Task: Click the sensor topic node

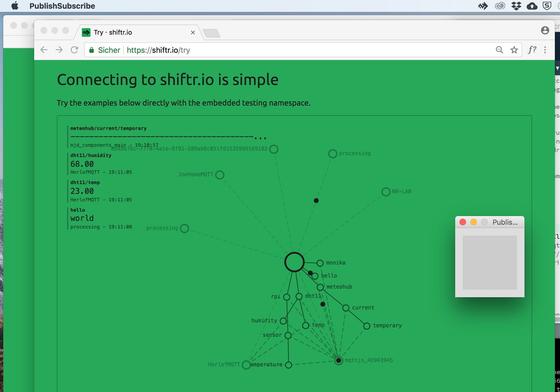Action: [x=288, y=335]
